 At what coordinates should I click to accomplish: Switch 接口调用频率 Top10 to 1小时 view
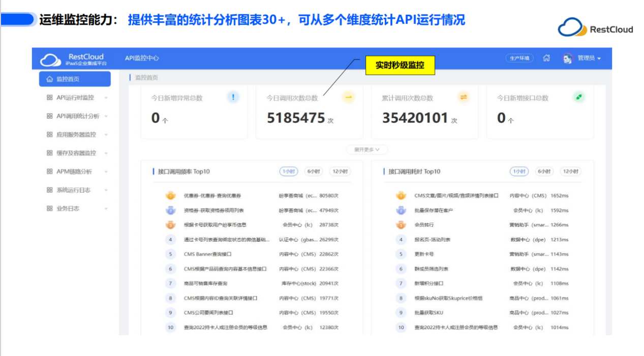[x=288, y=171]
